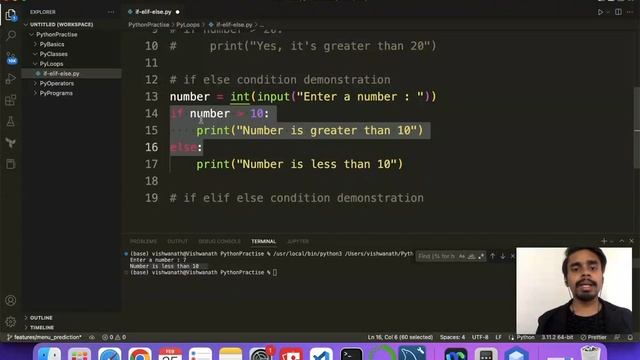Switch to the PROBLEMS panel tab
The height and width of the screenshot is (360, 640).
pyautogui.click(x=143, y=242)
